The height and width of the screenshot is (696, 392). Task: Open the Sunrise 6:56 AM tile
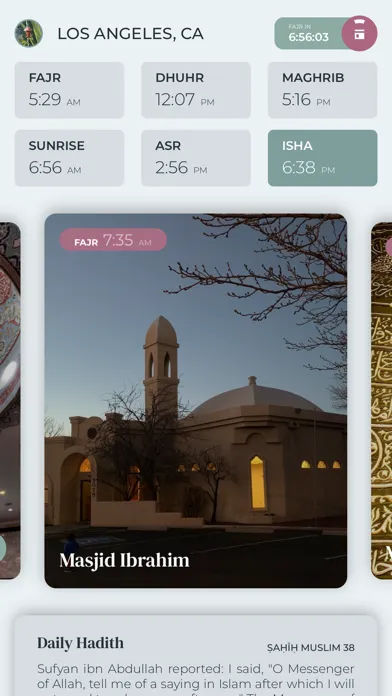tap(69, 158)
